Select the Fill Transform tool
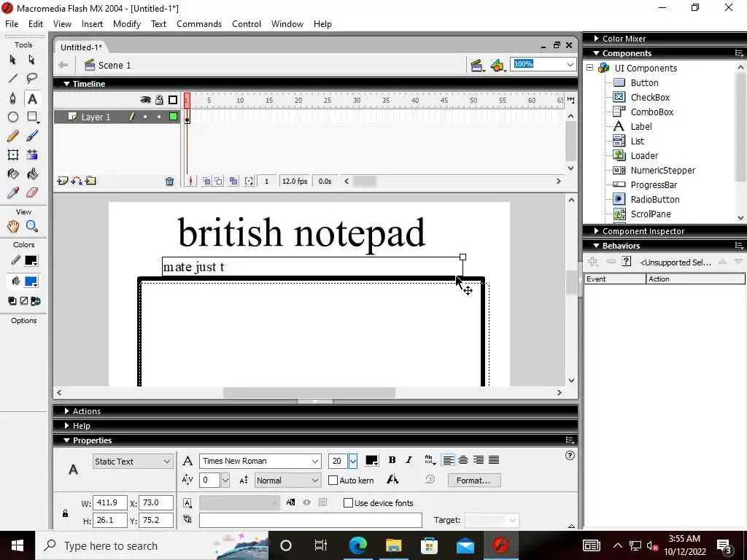This screenshot has height=560, width=747. (x=32, y=155)
